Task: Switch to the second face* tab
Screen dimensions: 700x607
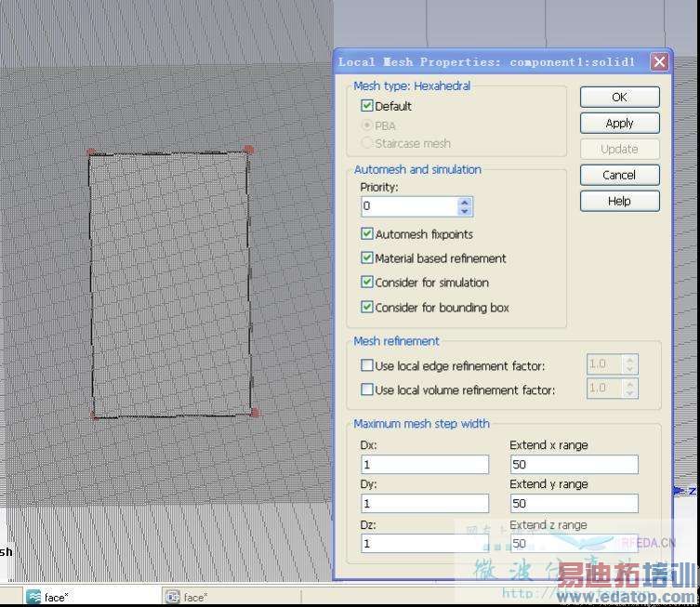Action: click(x=231, y=597)
